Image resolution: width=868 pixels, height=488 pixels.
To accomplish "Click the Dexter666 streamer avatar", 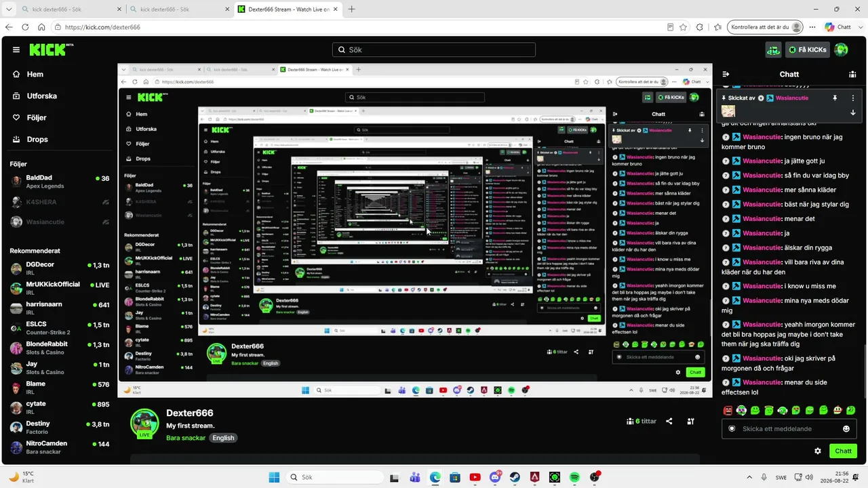I will pos(144,424).
